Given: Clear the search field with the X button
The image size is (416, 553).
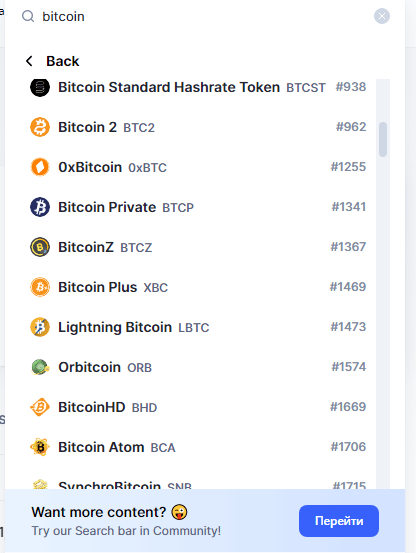Looking at the screenshot, I should tap(382, 16).
